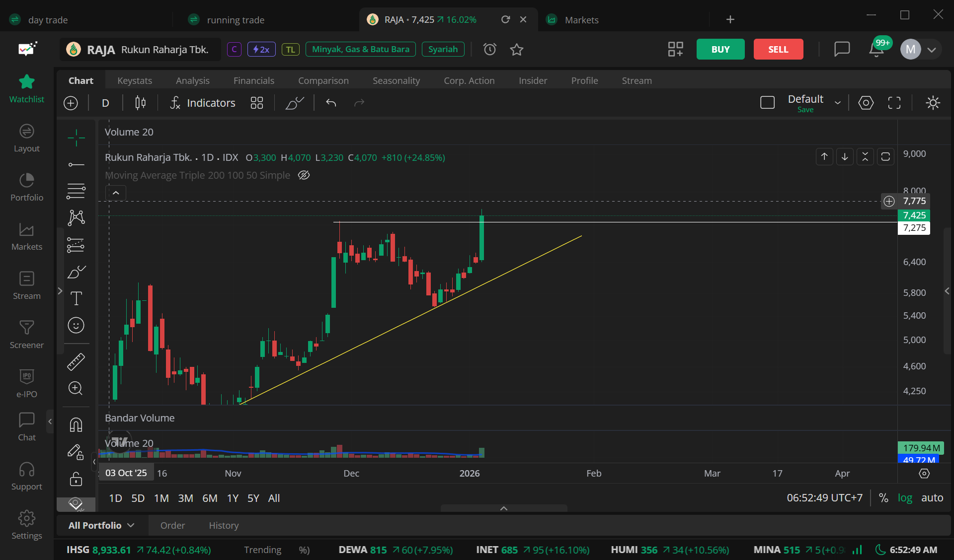The image size is (954, 560).
Task: Toggle the magnet snap mode
Action: click(76, 425)
